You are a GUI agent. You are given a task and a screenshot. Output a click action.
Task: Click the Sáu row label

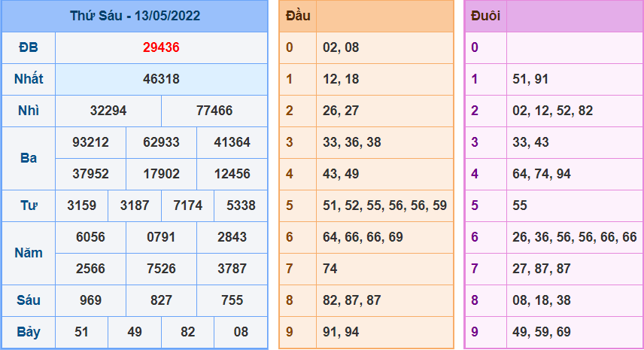pyautogui.click(x=29, y=300)
